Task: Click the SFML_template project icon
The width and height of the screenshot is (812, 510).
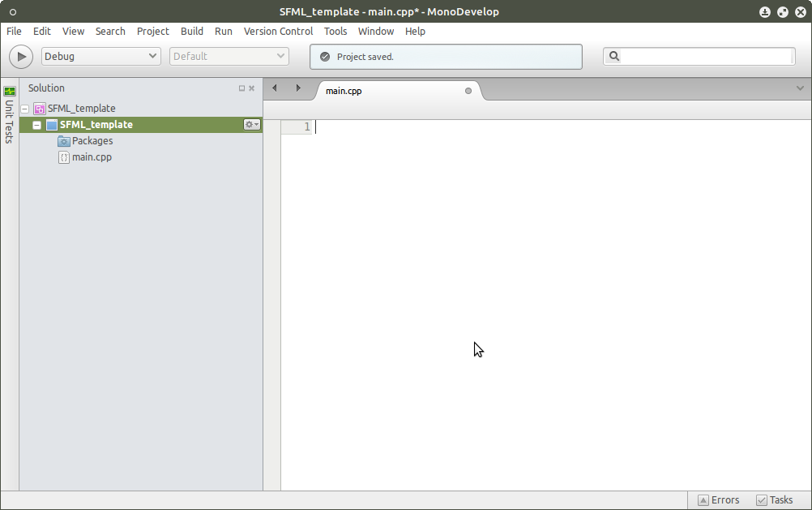Action: coord(52,124)
